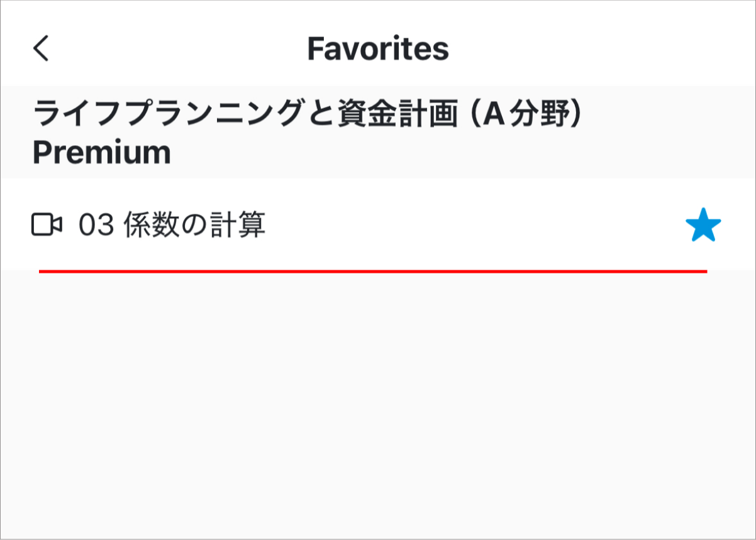Click blank space between lesson title and star
756x540 pixels.
(x=472, y=225)
